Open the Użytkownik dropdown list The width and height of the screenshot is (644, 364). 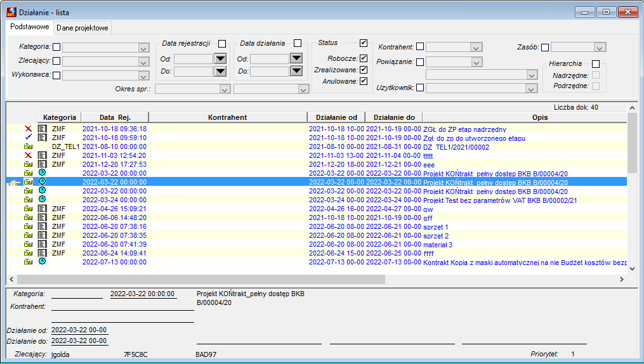coord(531,89)
